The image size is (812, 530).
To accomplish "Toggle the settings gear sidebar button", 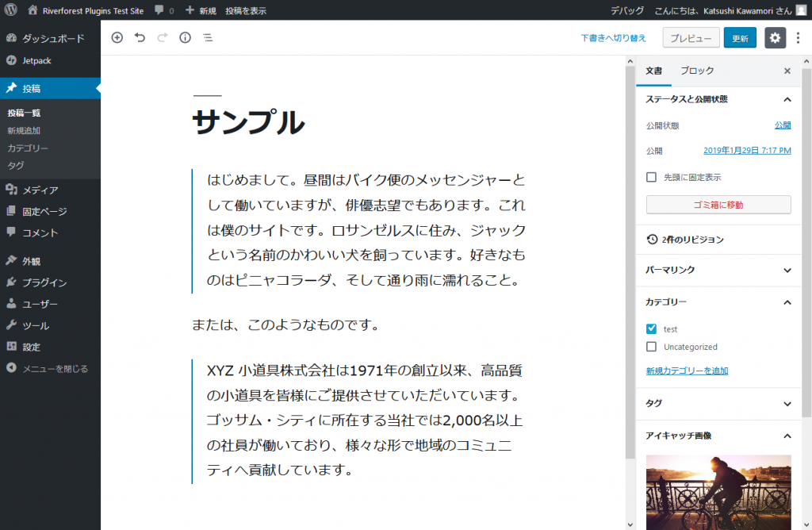I will 775,38.
